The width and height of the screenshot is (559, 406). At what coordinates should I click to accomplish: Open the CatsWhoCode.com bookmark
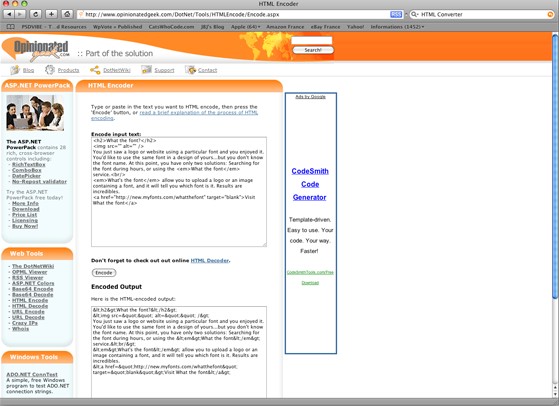(x=171, y=27)
